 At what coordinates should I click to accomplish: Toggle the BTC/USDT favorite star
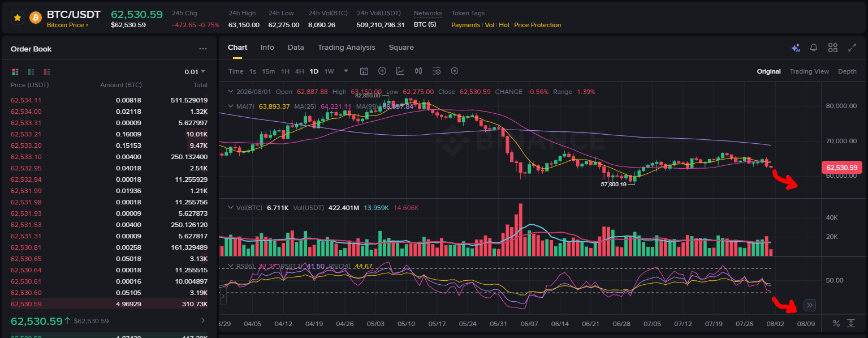[x=18, y=18]
